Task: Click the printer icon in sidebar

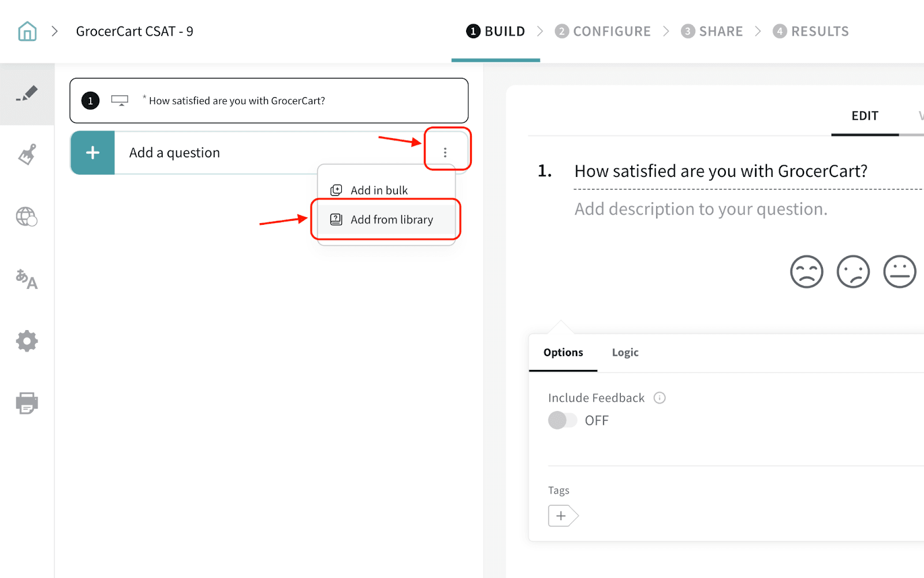Action: pos(27,403)
